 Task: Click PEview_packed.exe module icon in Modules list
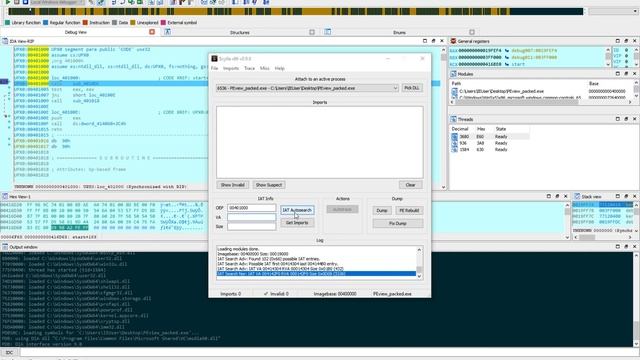pos(454,91)
